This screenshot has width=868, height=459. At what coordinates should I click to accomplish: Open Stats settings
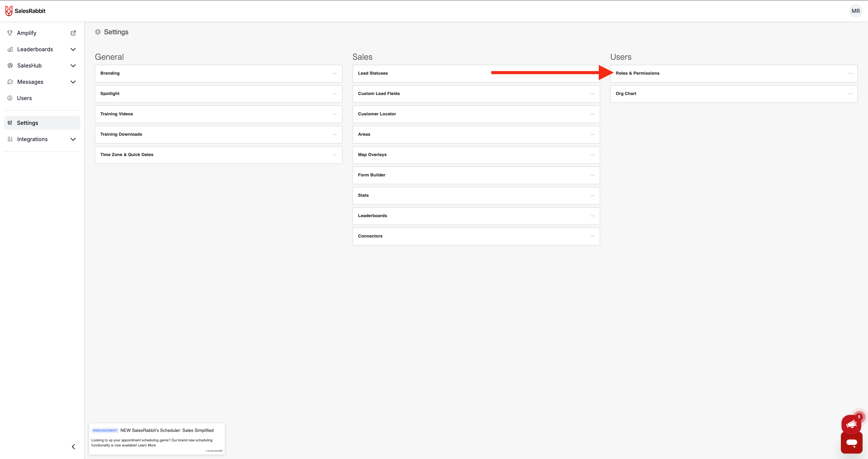(x=476, y=195)
